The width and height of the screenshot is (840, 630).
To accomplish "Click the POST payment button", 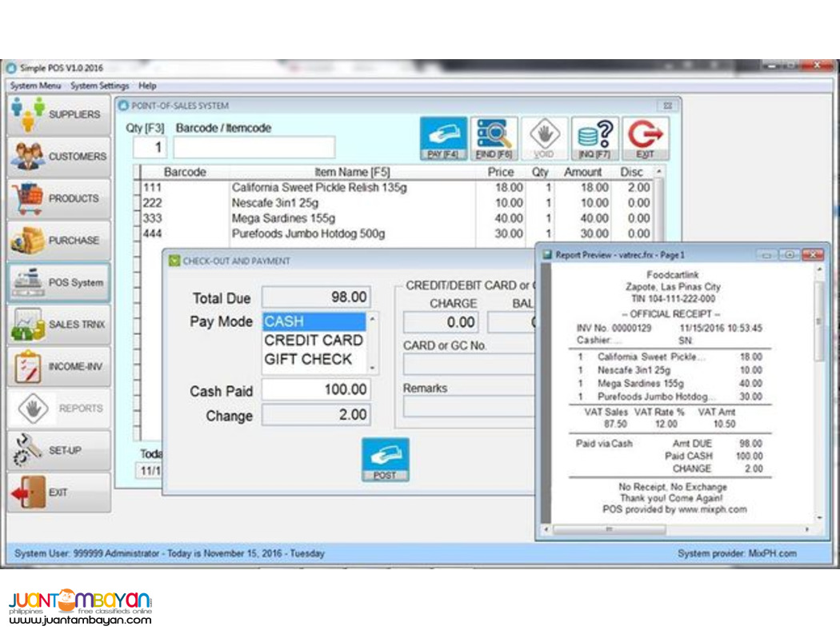I will point(385,460).
